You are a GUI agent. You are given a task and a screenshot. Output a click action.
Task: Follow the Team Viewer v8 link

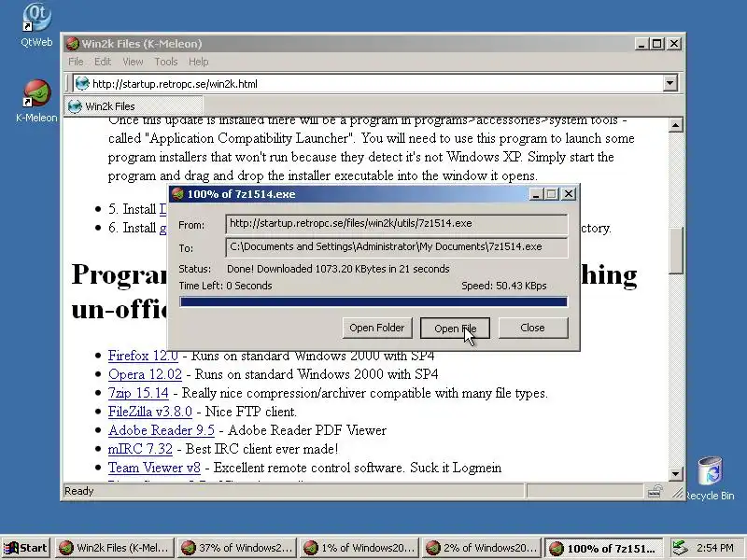tap(154, 468)
